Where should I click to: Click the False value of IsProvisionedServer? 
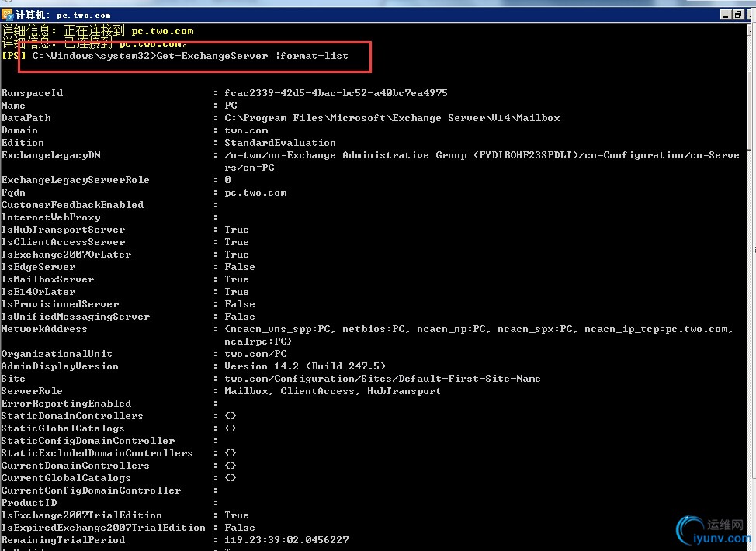tap(240, 305)
